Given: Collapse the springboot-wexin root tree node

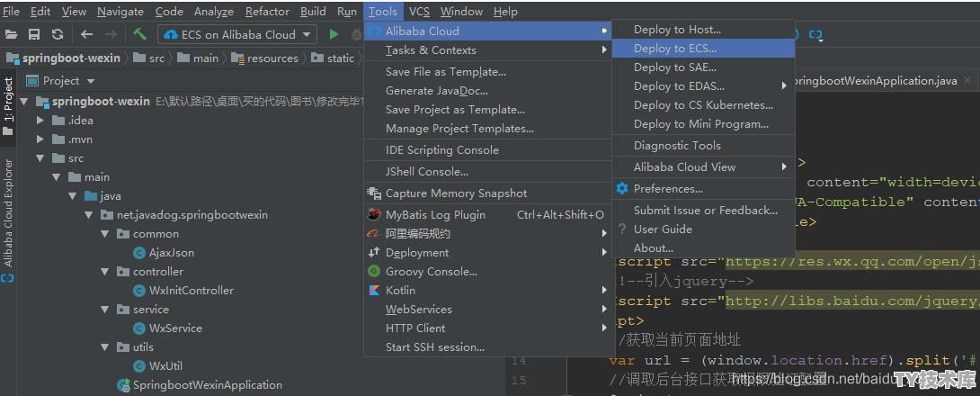Looking at the screenshot, I should tap(23, 102).
